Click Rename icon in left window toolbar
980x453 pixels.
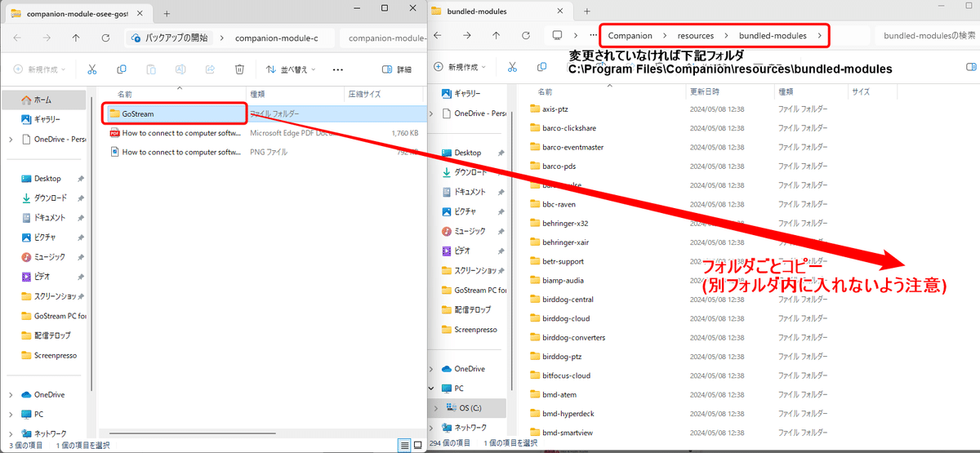[180, 69]
